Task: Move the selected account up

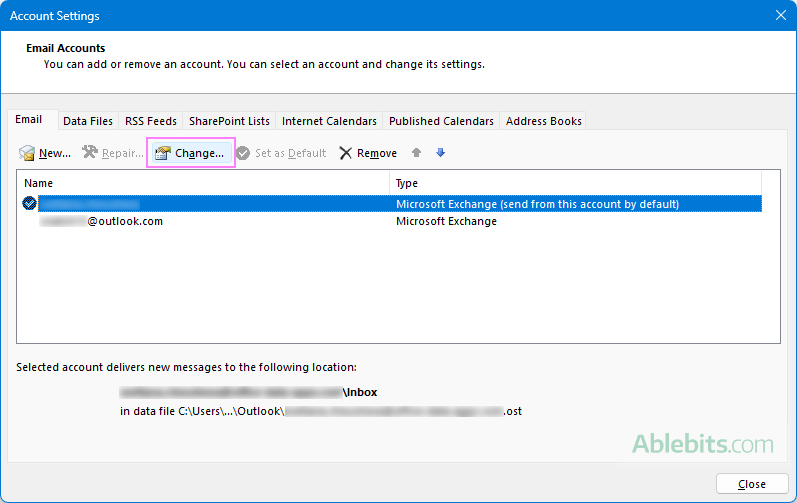Action: point(416,152)
